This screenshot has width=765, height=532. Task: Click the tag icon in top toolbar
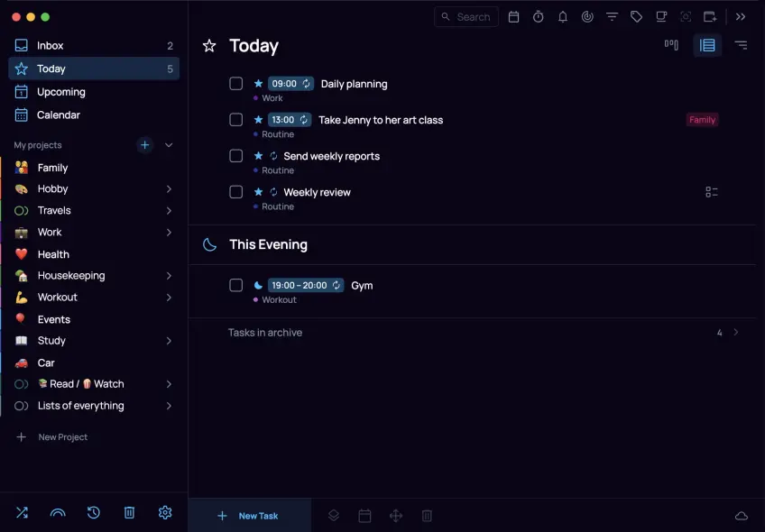637,17
